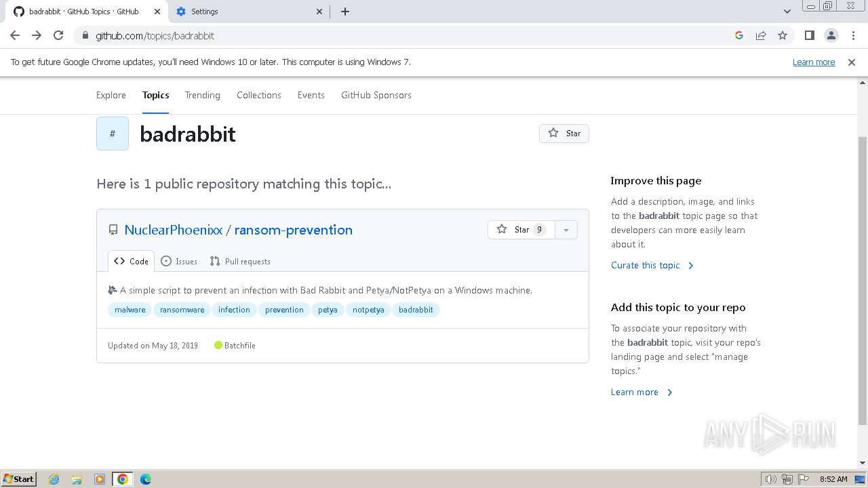Screen dimensions: 868x488
Task: Select the Chrome taskbar button
Action: (123, 479)
